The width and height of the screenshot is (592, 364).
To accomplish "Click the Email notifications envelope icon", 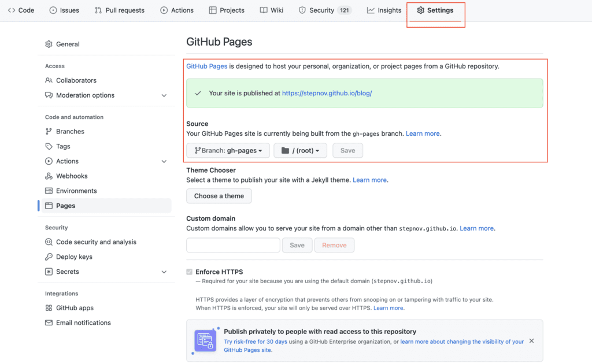I will (49, 322).
